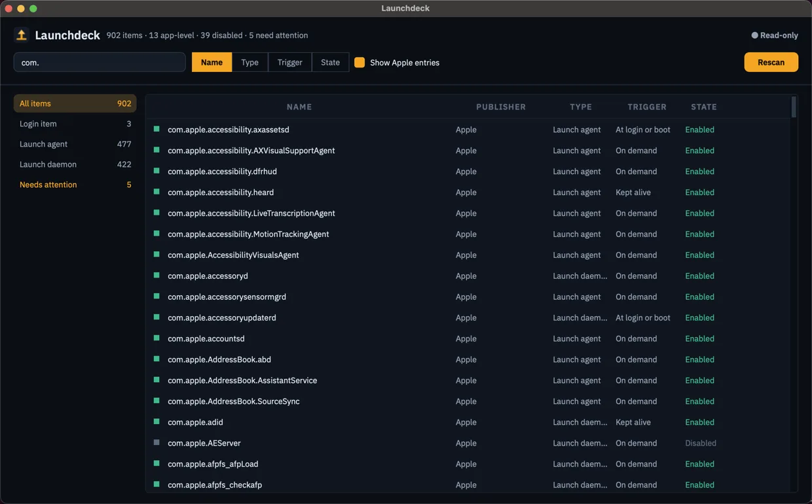Select All items in the sidebar

(75, 103)
